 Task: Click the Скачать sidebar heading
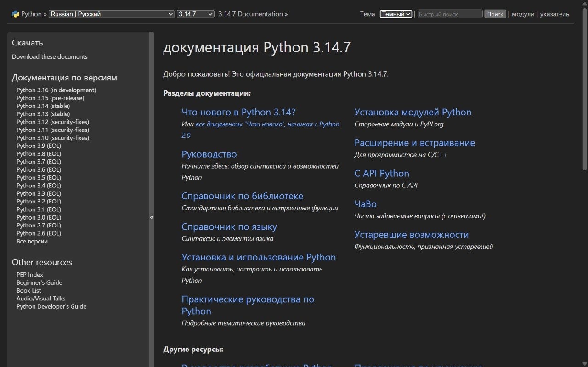(28, 43)
